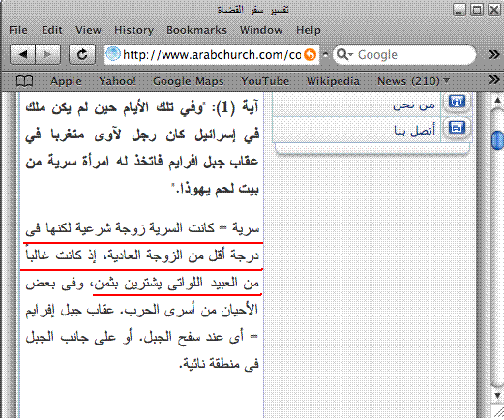Open the History menu
Image resolution: width=504 pixels, height=420 pixels.
tap(133, 30)
